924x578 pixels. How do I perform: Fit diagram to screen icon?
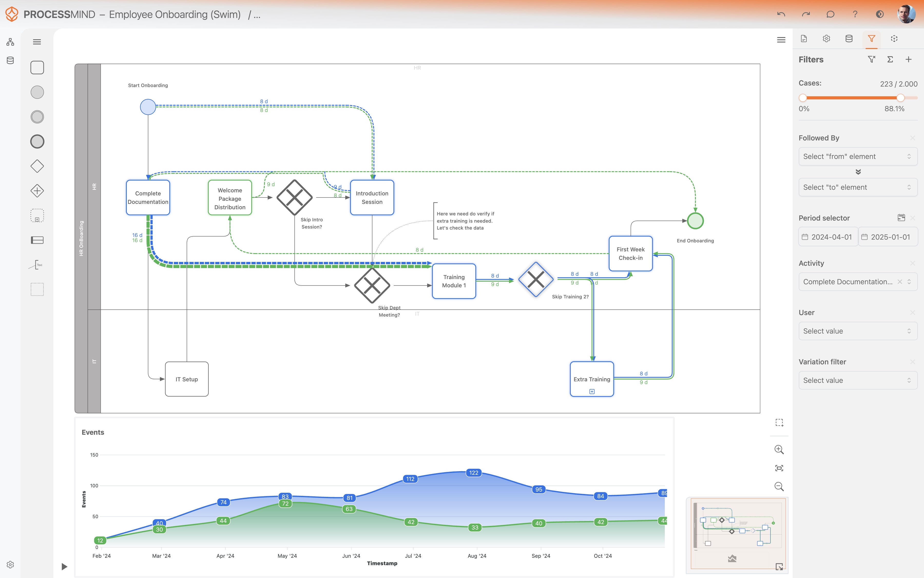coord(779,468)
